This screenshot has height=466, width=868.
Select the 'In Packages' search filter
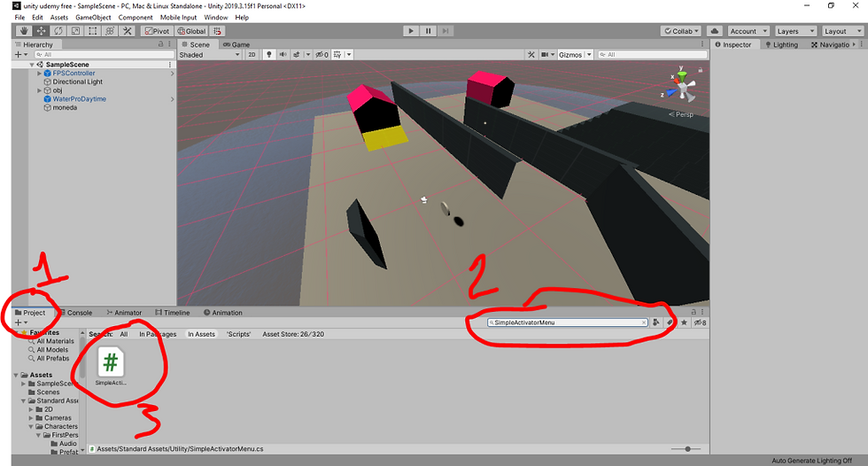158,334
